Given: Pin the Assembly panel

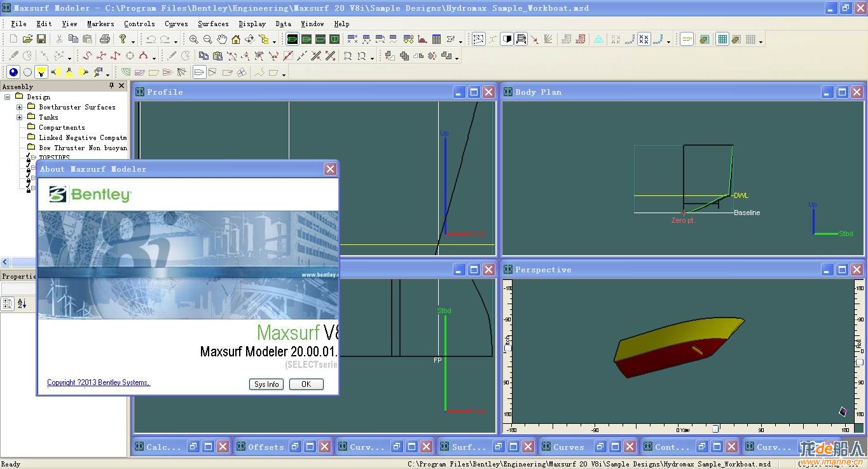Looking at the screenshot, I should (x=112, y=86).
